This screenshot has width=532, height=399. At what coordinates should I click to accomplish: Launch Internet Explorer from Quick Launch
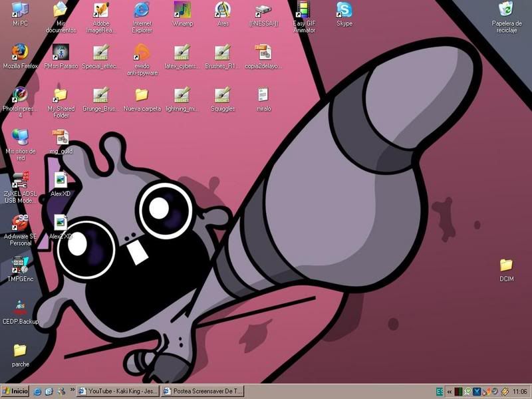click(x=37, y=392)
